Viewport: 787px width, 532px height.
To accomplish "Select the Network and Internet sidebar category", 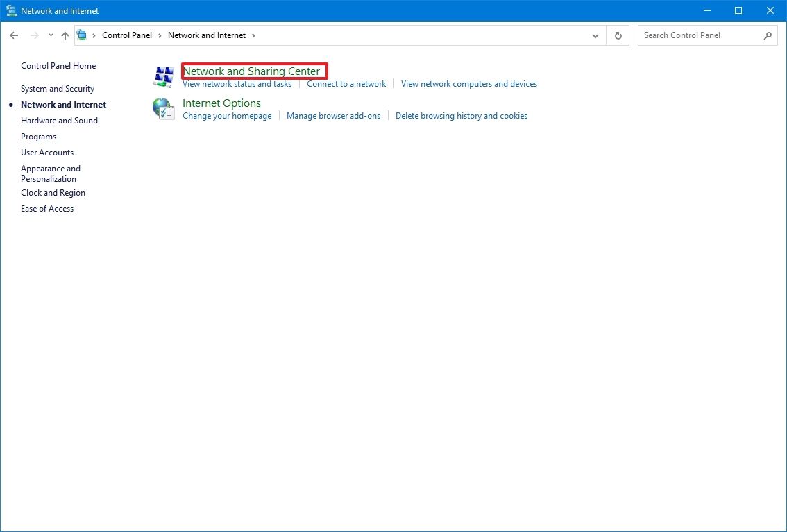I will [x=63, y=104].
